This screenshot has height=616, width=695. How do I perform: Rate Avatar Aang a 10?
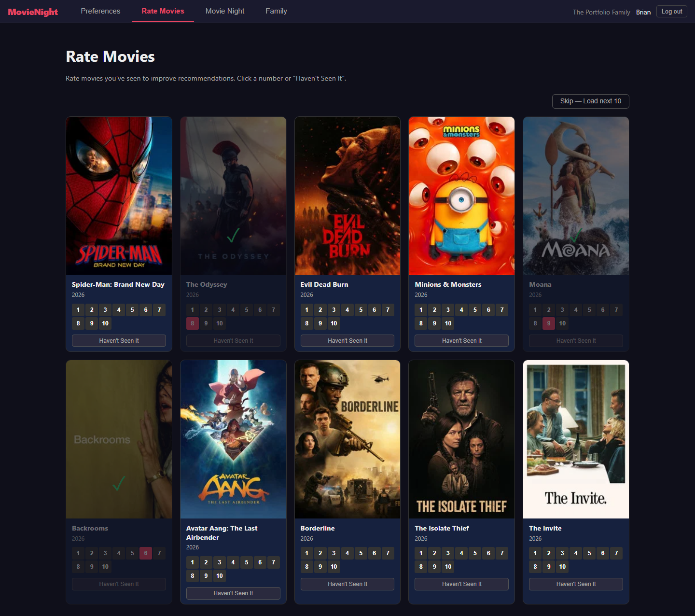click(220, 576)
